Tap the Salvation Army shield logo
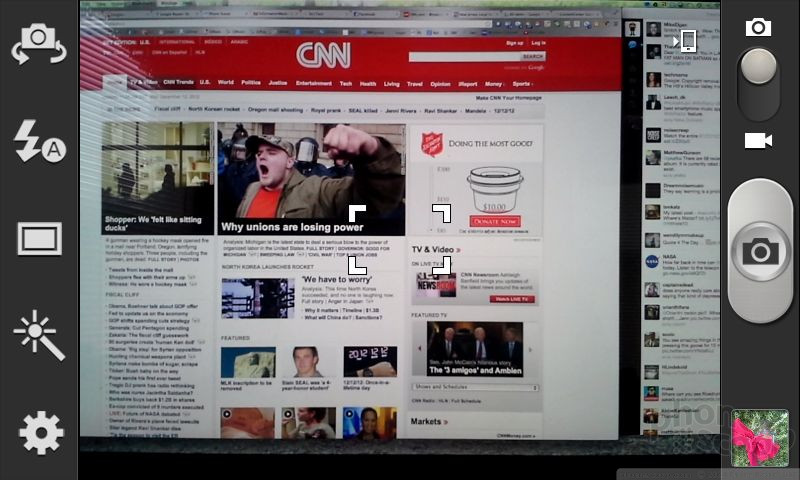Image resolution: width=800 pixels, height=480 pixels. coord(432,144)
